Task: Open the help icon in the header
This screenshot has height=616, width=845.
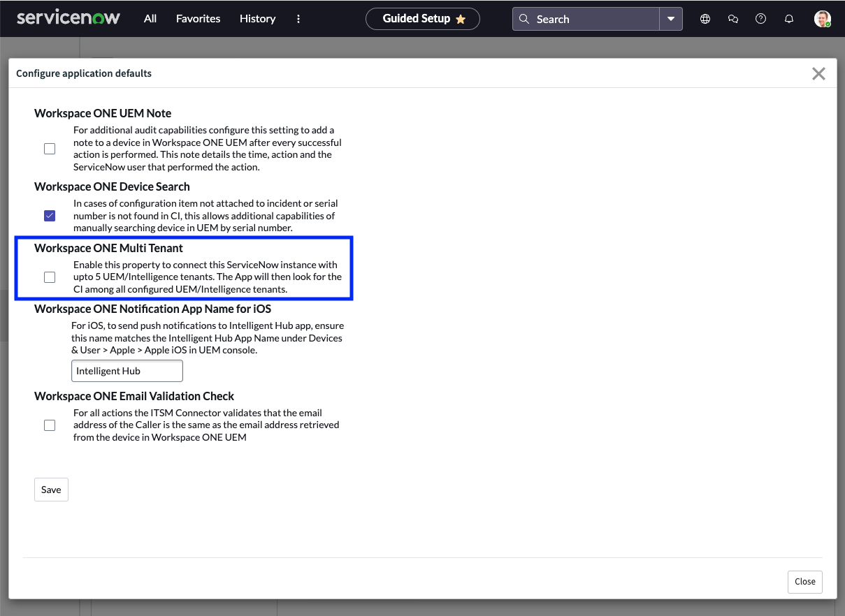Action: (760, 19)
